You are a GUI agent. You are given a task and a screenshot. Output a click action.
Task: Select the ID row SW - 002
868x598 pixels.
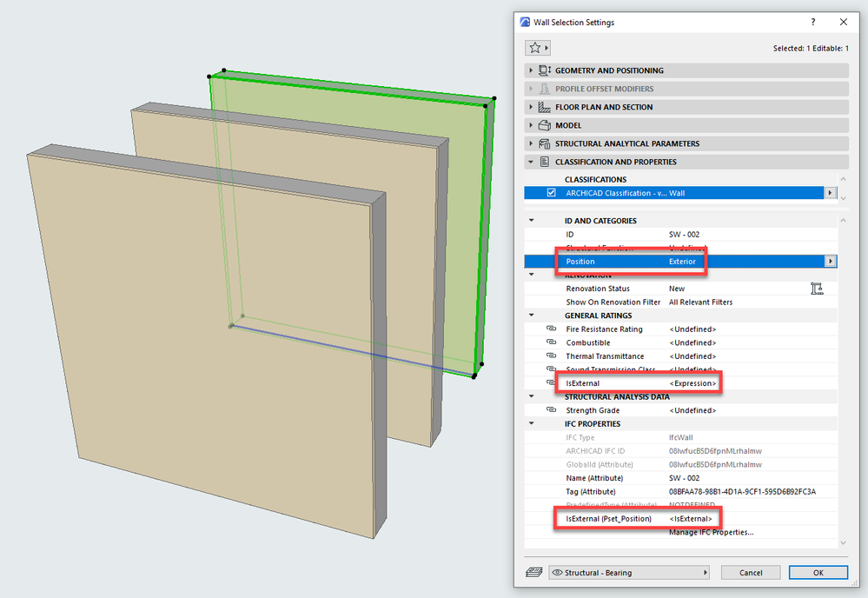pos(680,234)
